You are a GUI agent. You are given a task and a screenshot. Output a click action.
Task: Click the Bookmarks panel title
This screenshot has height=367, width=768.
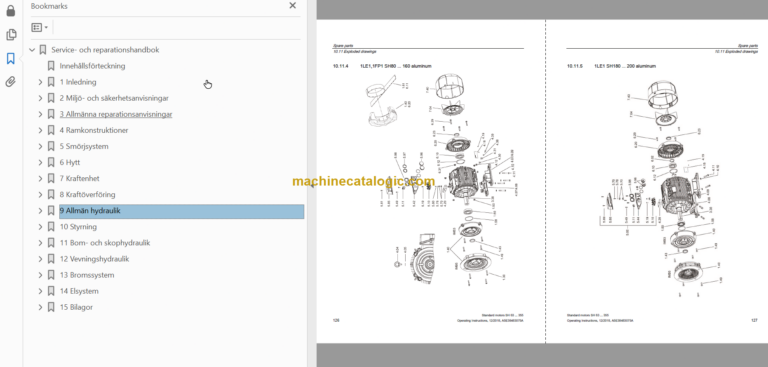pos(49,6)
